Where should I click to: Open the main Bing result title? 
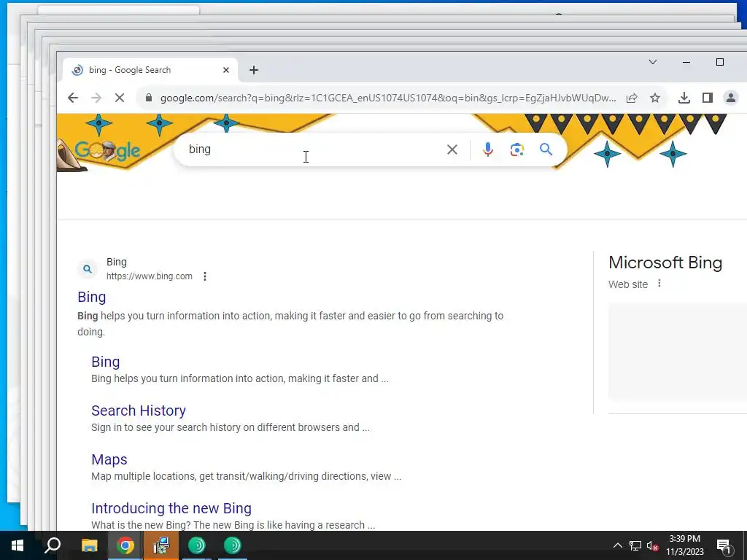point(92,297)
